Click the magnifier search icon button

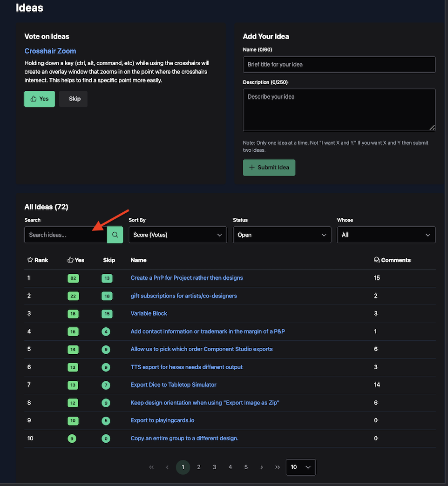pyautogui.click(x=115, y=235)
